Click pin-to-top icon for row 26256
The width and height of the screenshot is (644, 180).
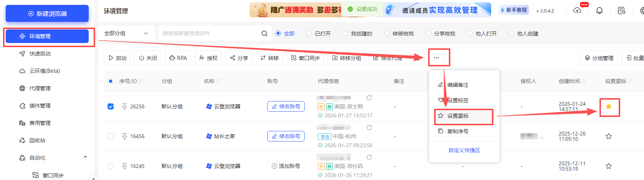[x=125, y=106]
